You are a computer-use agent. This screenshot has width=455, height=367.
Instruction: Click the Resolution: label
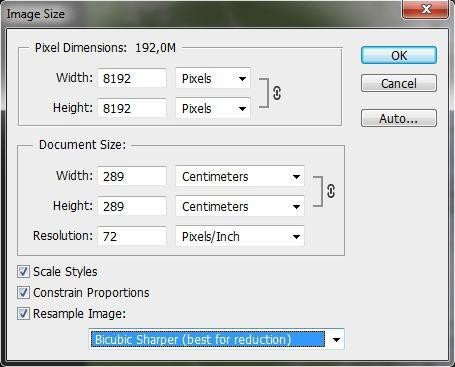63,236
